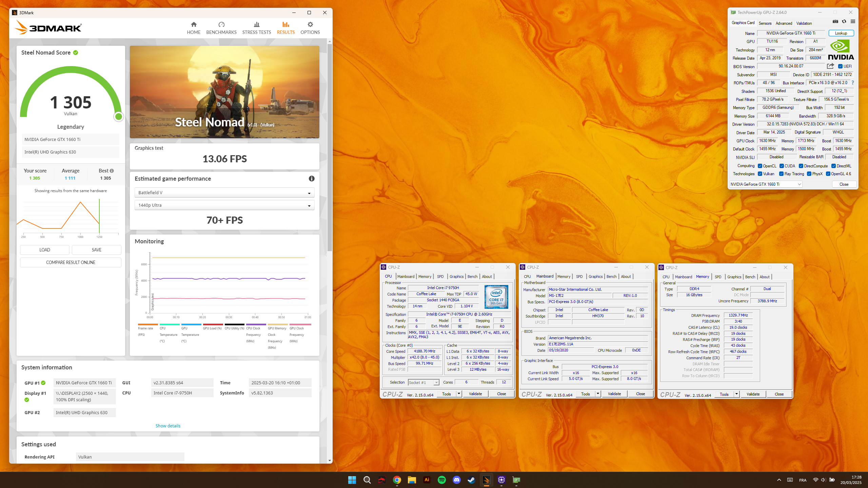Screen dimensions: 868x488
Task: Toggle the PhysX checkbox in GPU-Z
Action: click(x=809, y=174)
